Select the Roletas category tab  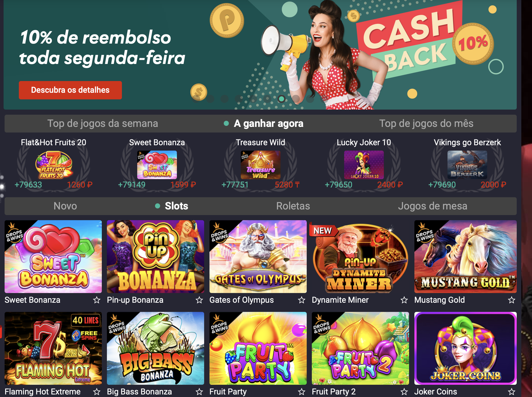(293, 206)
